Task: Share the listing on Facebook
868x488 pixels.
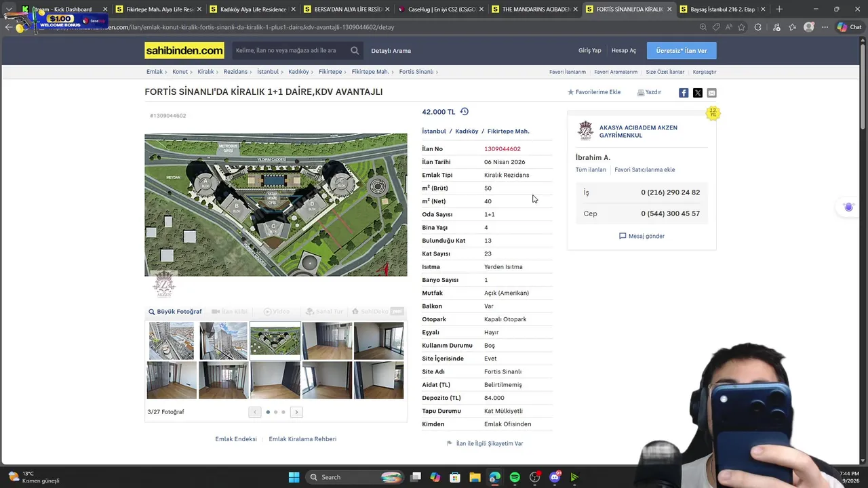Action: point(684,93)
